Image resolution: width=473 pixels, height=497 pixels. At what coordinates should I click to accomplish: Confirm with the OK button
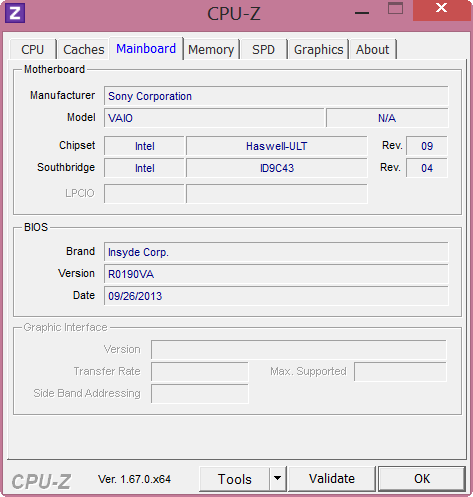point(422,479)
